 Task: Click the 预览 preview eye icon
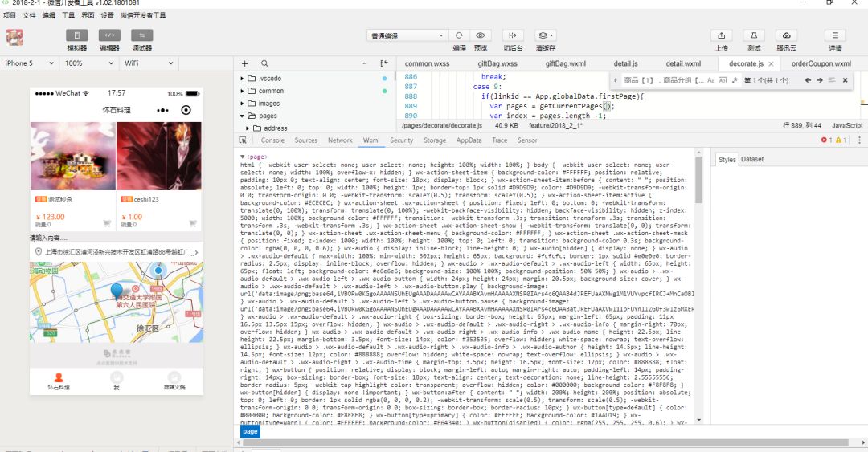coord(481,35)
